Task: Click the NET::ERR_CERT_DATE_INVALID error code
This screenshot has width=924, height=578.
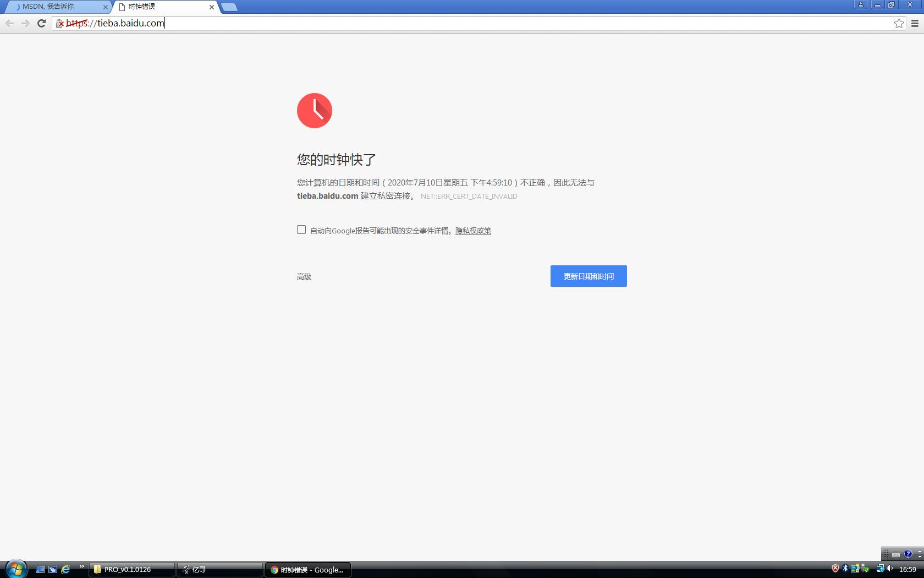Action: tap(469, 196)
